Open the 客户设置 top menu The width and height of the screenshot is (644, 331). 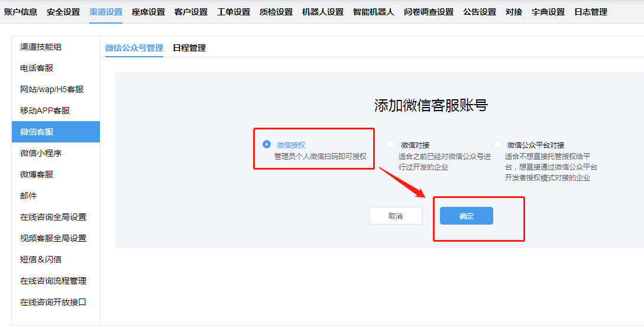(x=191, y=12)
